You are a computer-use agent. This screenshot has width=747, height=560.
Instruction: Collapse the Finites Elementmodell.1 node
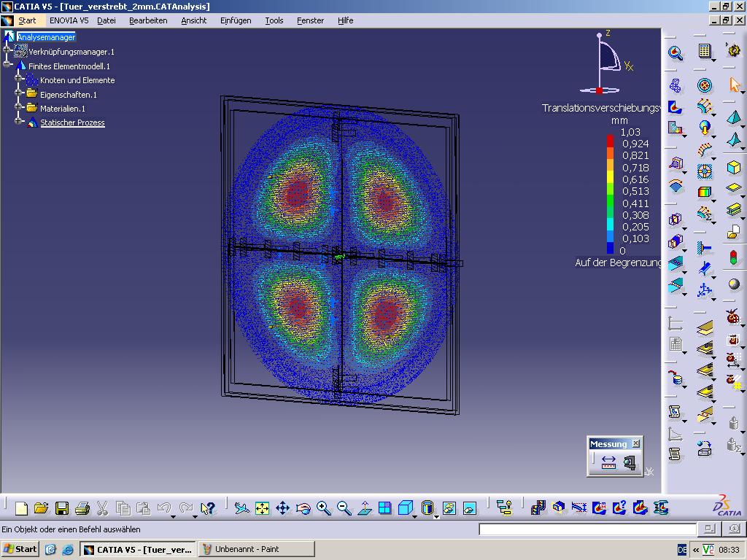tap(6, 63)
